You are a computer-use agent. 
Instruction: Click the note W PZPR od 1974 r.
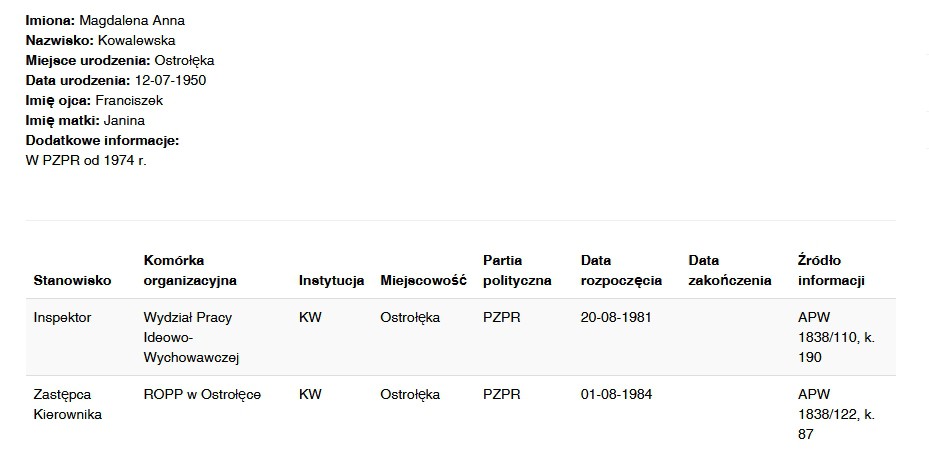point(86,160)
